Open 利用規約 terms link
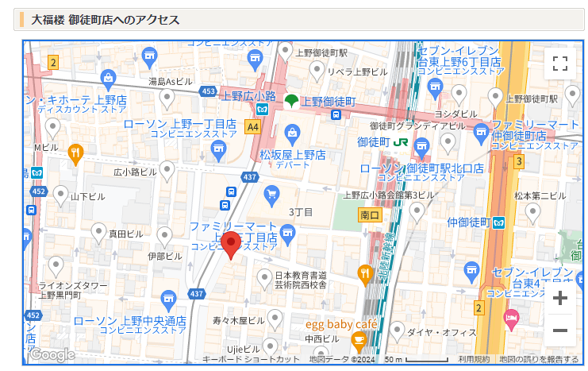This screenshot has height=371, width=588. (474, 359)
